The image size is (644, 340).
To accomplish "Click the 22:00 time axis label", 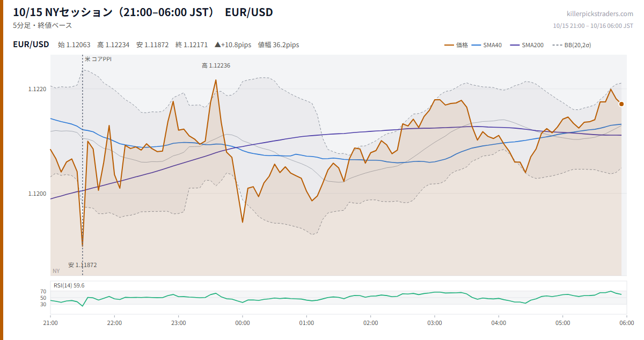I will click(114, 323).
